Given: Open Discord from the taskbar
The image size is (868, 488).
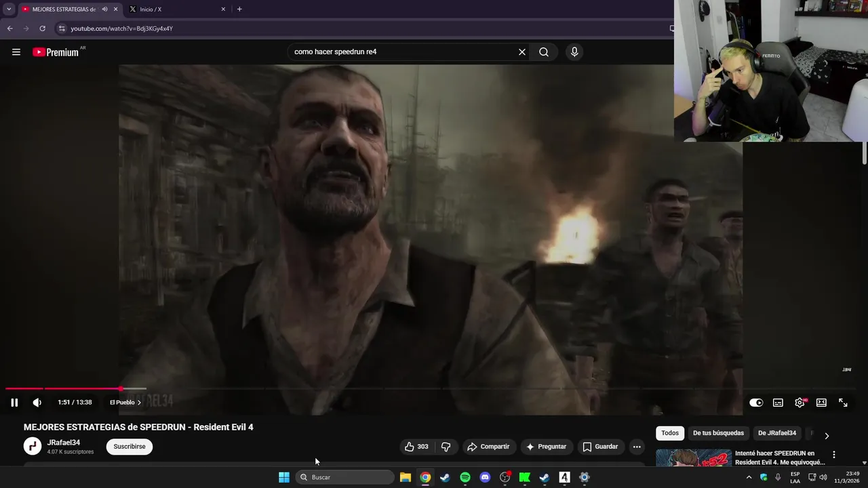Looking at the screenshot, I should click(485, 477).
